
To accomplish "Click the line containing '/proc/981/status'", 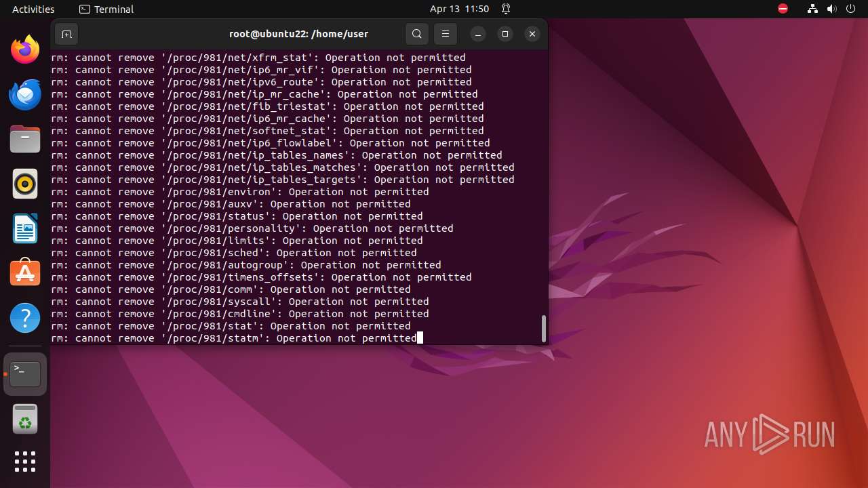I will point(237,216).
